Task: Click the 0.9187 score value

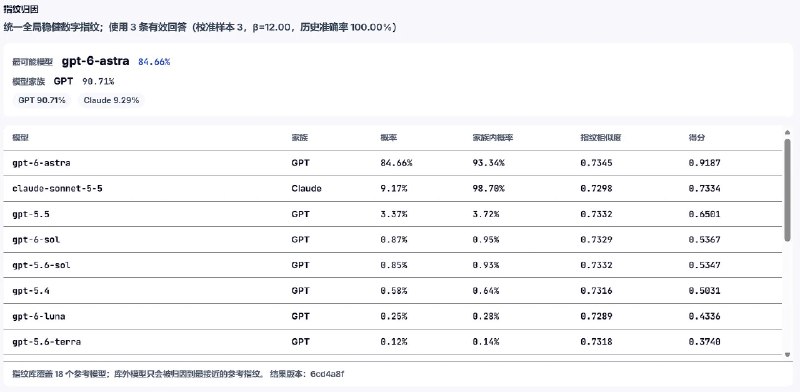Action: coord(705,163)
